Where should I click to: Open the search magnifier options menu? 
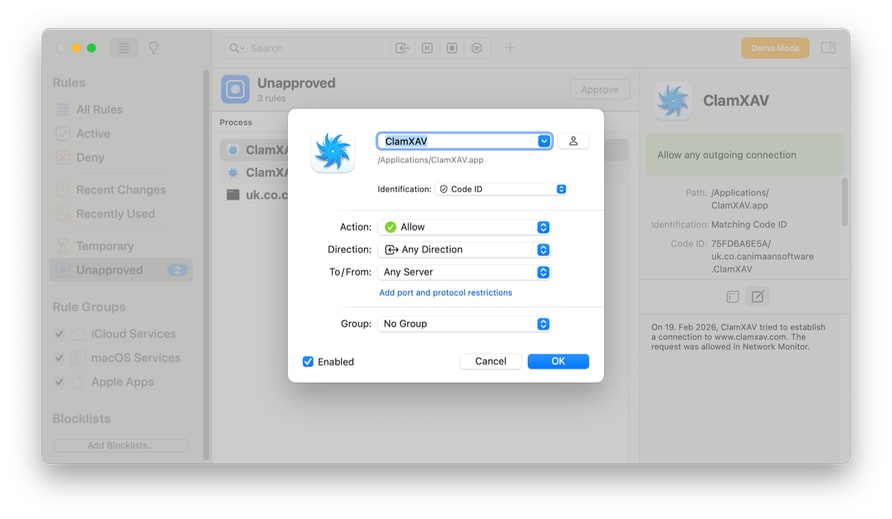[x=237, y=48]
